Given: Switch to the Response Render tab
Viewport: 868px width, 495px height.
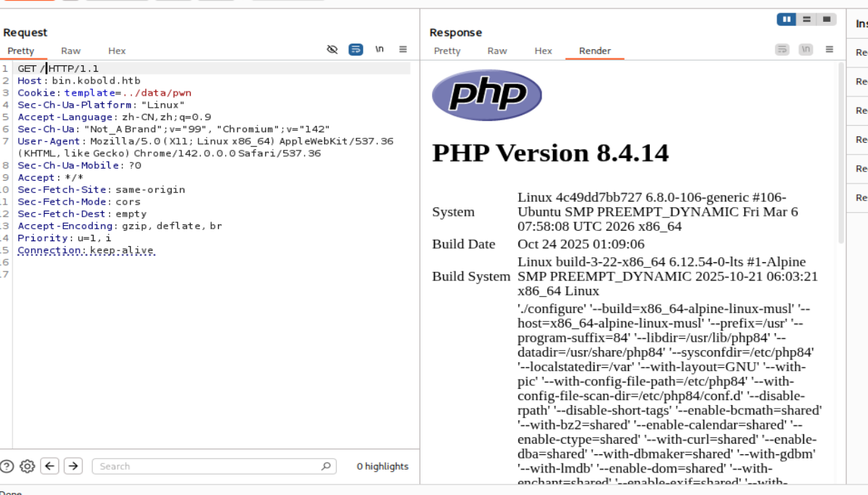Looking at the screenshot, I should click(x=595, y=51).
